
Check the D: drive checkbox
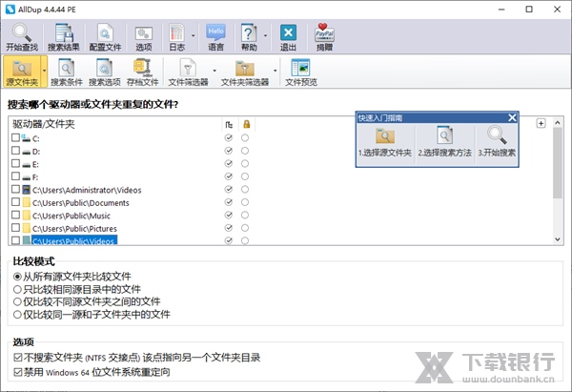coord(15,151)
